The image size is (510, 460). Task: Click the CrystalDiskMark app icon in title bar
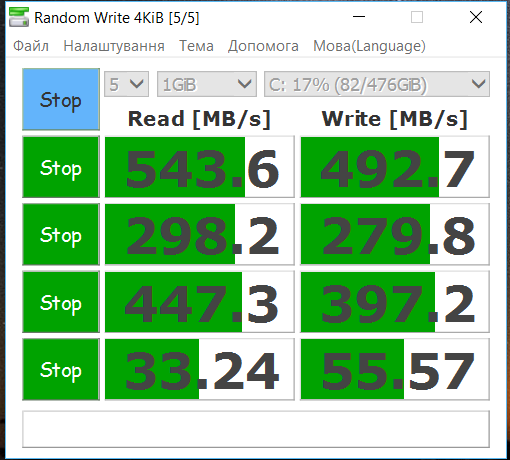coord(19,17)
